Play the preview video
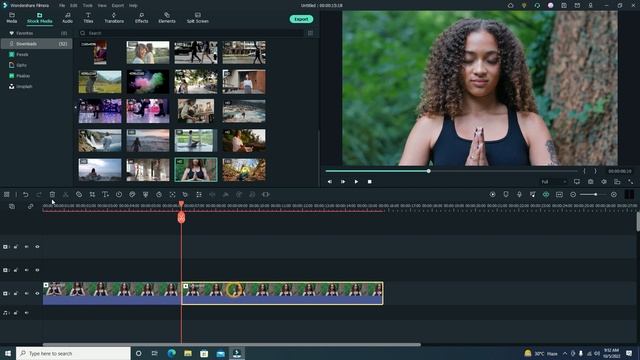 pos(356,182)
